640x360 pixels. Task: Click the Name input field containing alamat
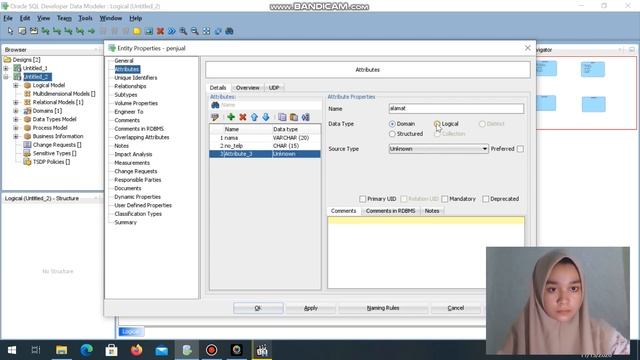456,109
